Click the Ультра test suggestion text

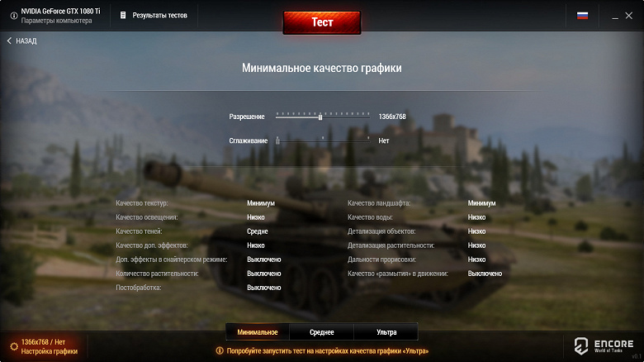[x=327, y=351]
